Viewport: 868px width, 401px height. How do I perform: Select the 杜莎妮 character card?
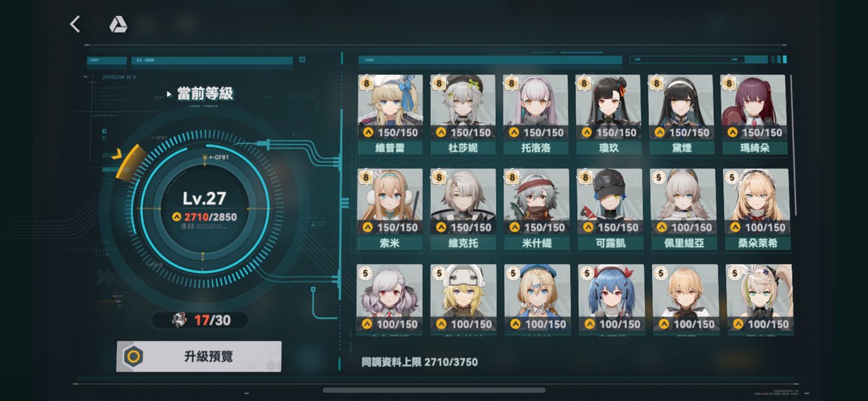click(463, 115)
